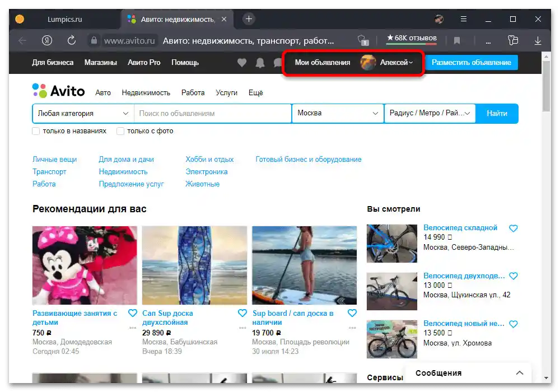This screenshot has width=560, height=392.
Task: Click the browser profile avatar in title bar
Action: tap(439, 19)
